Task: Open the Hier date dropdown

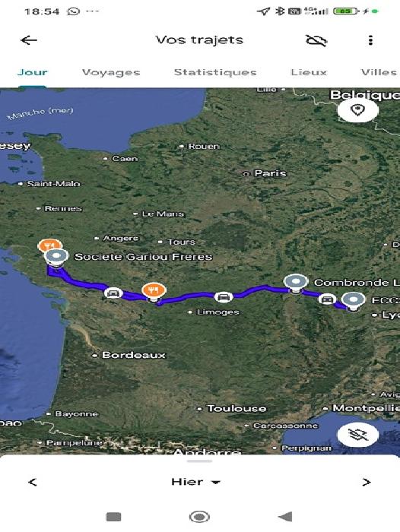Action: pos(195,482)
